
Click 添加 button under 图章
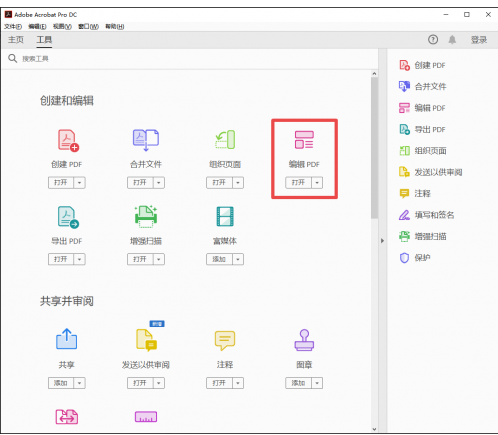point(298,383)
